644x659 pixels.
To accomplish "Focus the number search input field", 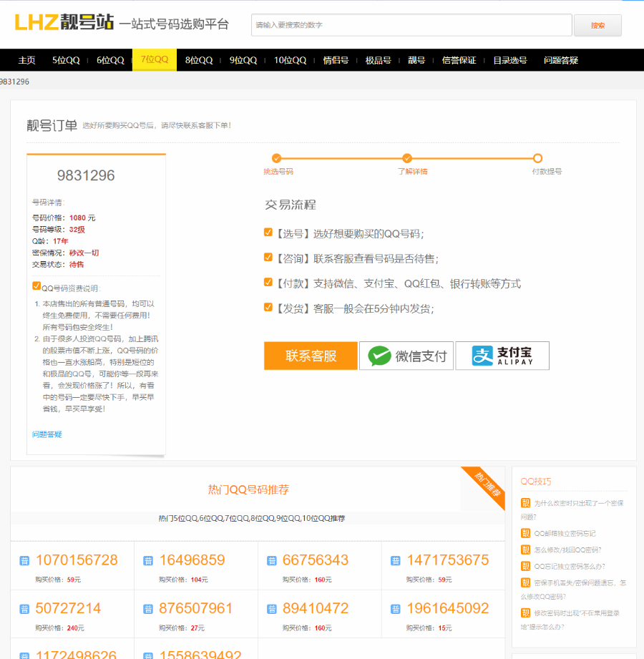I will (x=411, y=25).
